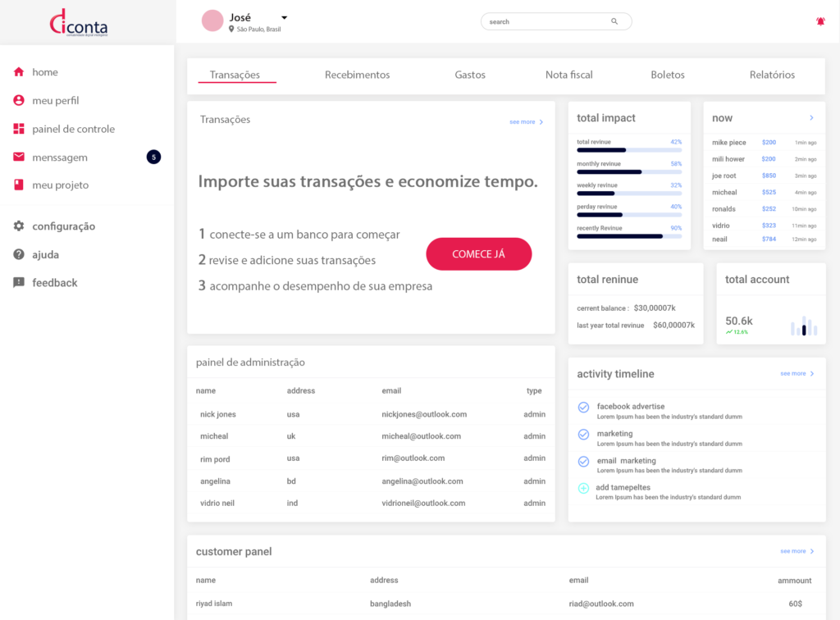Expand the now panel chevron arrow
Image resolution: width=840 pixels, height=620 pixels.
(x=811, y=118)
